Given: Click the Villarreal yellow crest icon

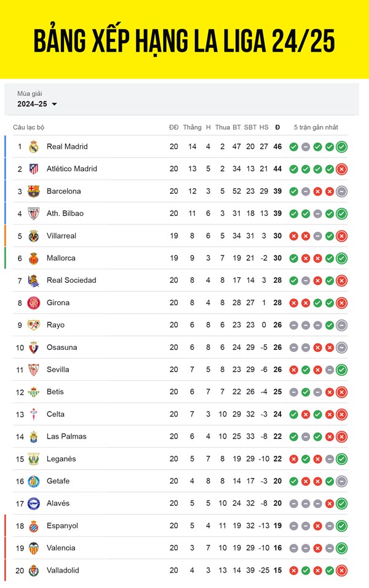Looking at the screenshot, I should [x=34, y=236].
